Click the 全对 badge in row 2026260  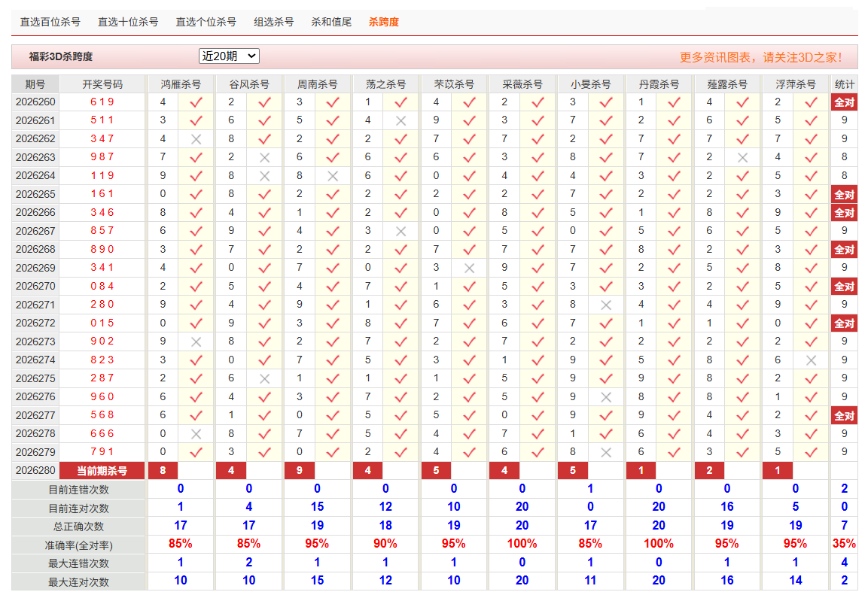point(844,102)
